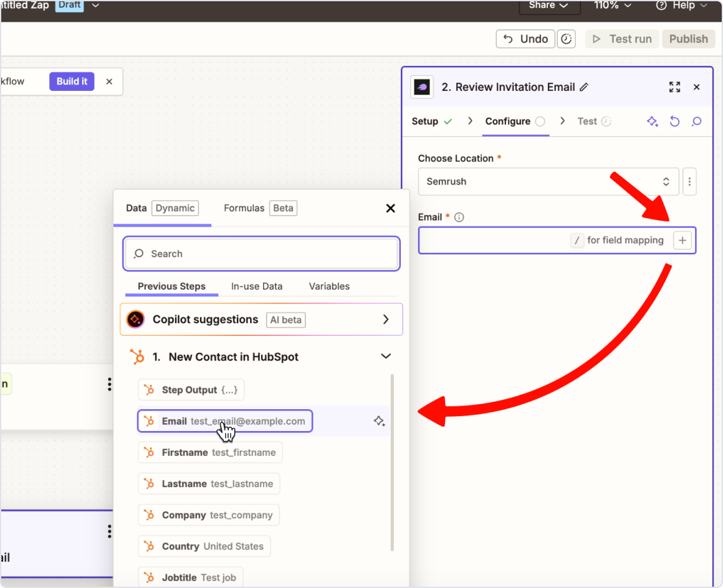The height and width of the screenshot is (588, 723).
Task: Select the Data Dynamic tab
Action: (162, 208)
